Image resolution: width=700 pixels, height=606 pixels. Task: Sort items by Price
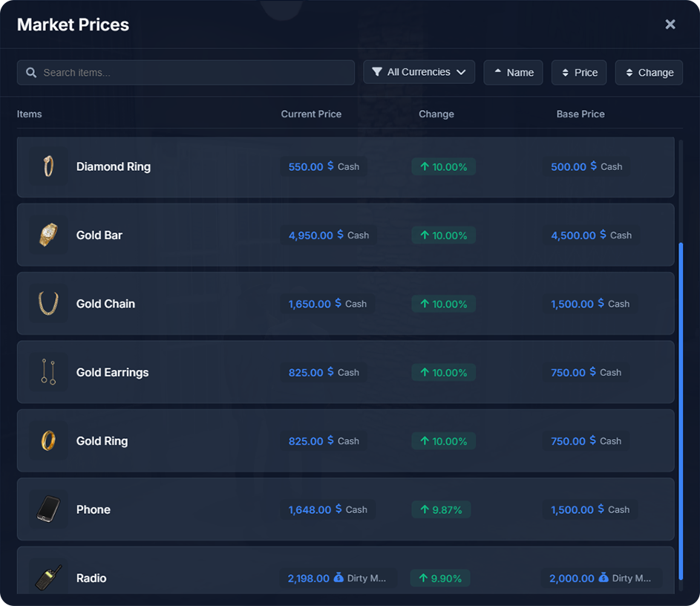(x=578, y=73)
